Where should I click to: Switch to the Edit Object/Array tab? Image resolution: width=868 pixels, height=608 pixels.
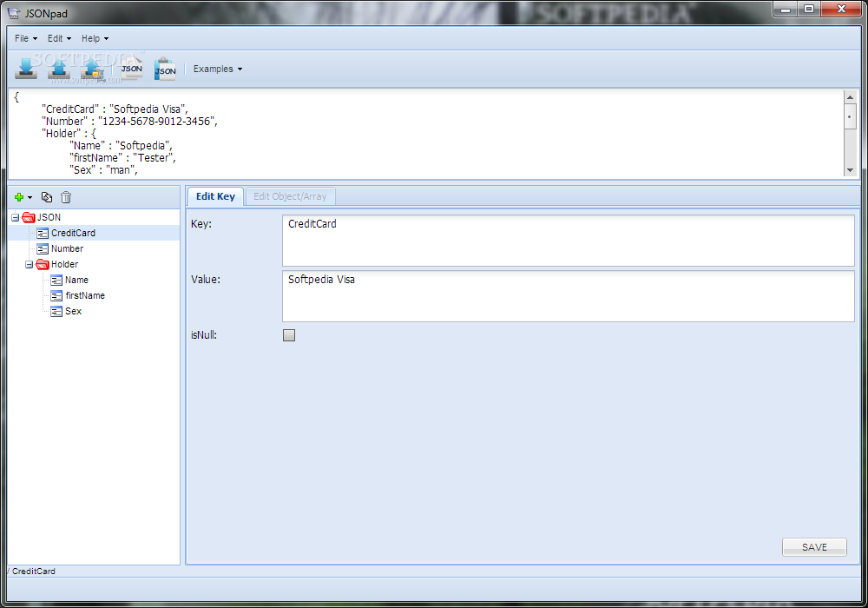pyautogui.click(x=290, y=196)
